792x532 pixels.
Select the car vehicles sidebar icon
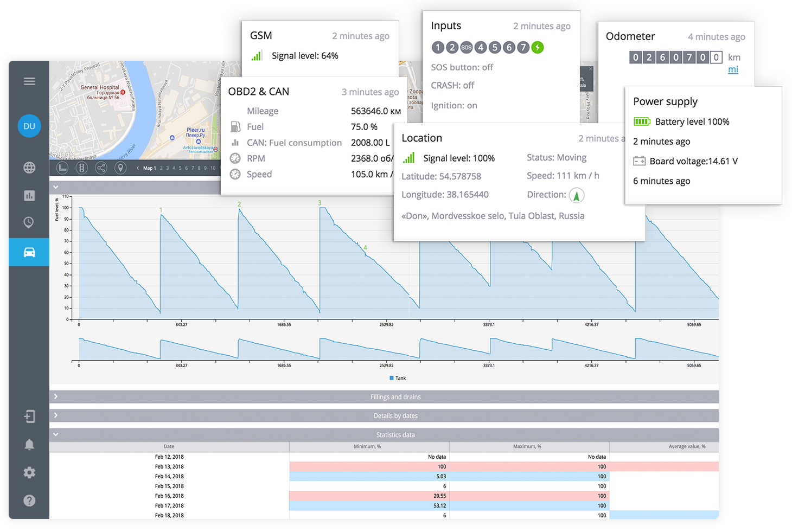(29, 252)
